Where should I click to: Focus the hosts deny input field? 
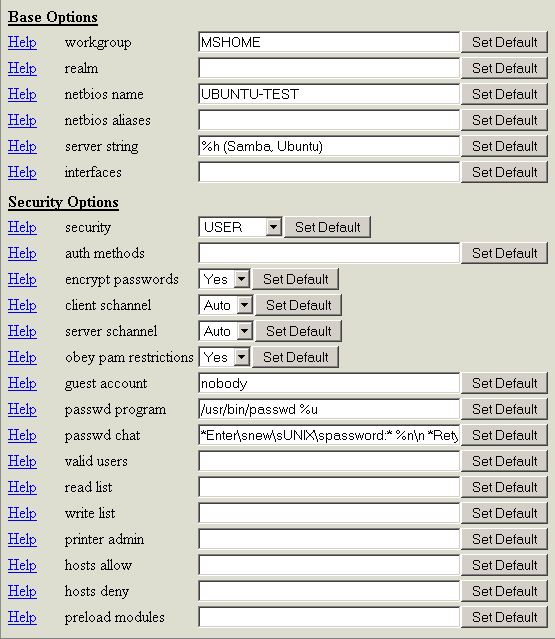pyautogui.click(x=329, y=591)
